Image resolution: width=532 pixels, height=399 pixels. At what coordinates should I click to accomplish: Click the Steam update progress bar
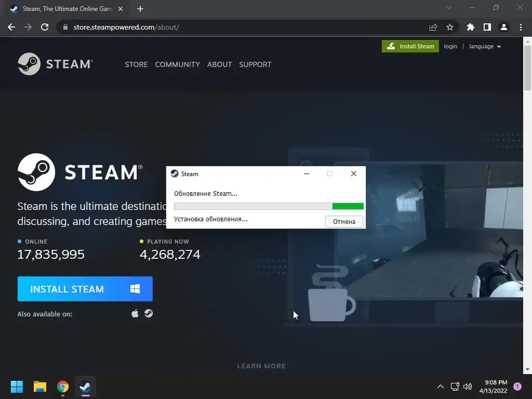[269, 206]
